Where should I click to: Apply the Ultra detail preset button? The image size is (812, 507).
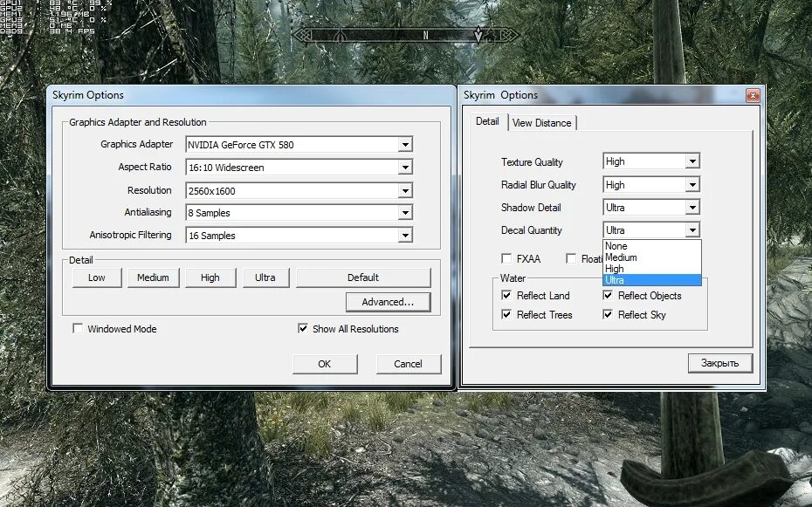coord(265,277)
